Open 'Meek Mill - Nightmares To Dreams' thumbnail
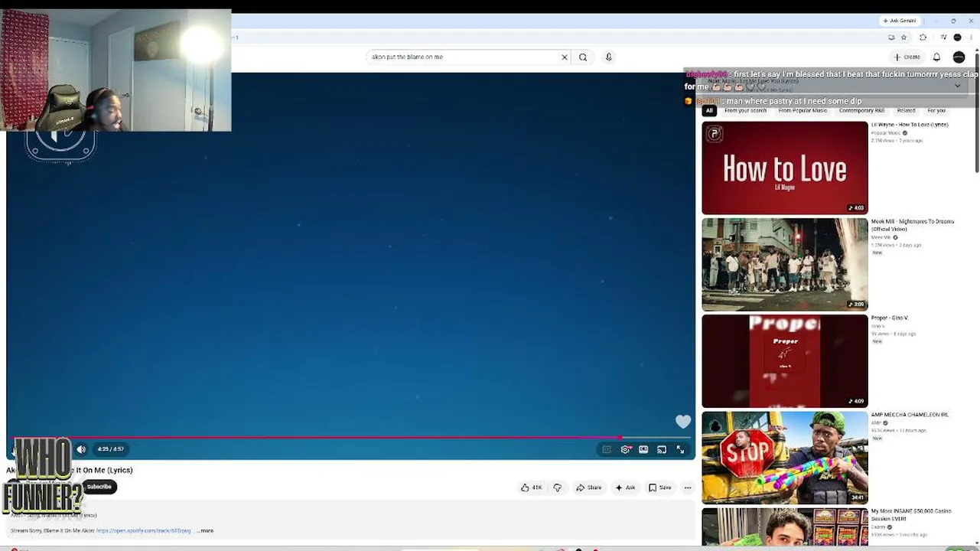The image size is (980, 551). coord(785,264)
